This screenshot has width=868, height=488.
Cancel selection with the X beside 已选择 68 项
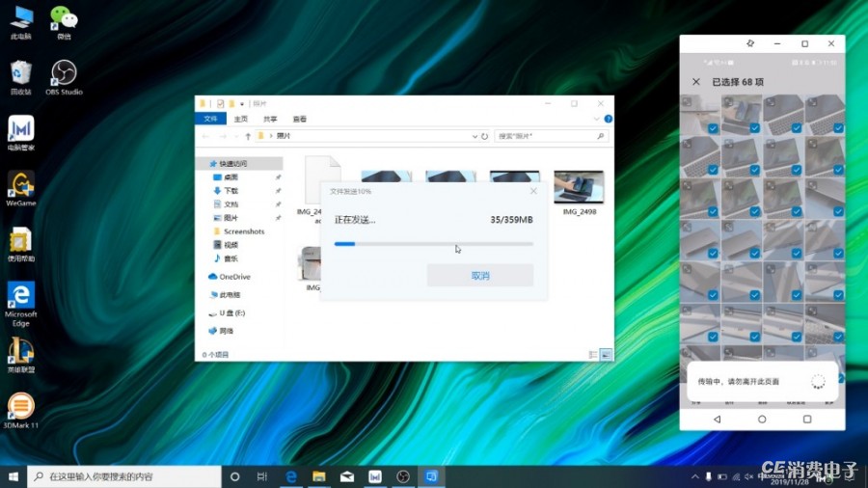tap(695, 82)
